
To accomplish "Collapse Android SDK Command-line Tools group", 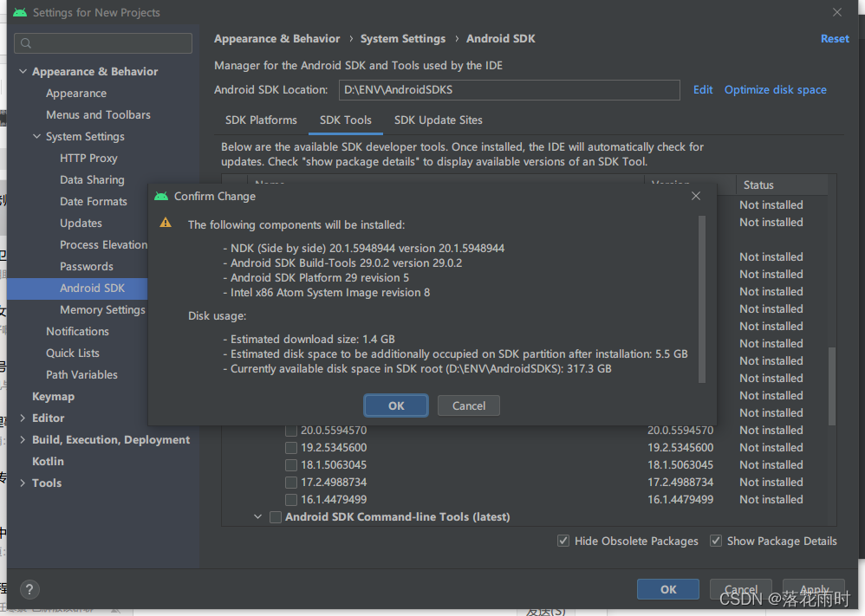I will coord(257,516).
